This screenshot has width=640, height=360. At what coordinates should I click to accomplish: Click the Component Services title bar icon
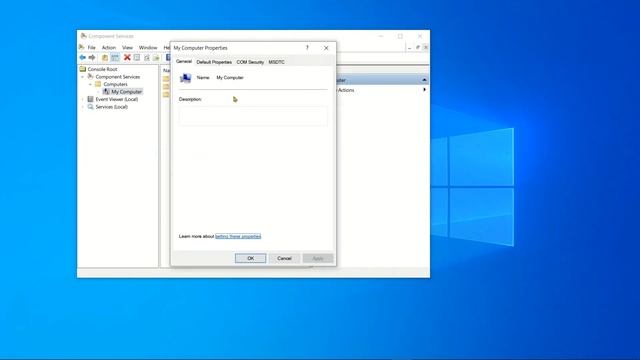pyautogui.click(x=83, y=36)
